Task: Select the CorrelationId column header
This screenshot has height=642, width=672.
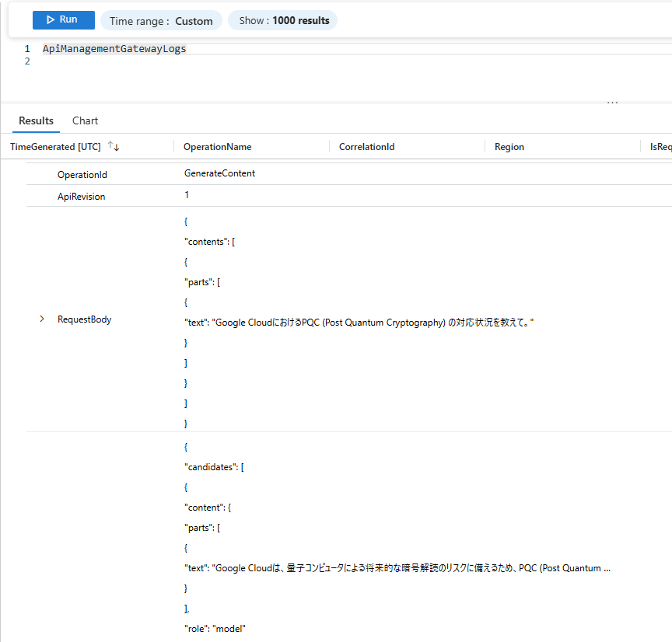Action: pos(366,147)
